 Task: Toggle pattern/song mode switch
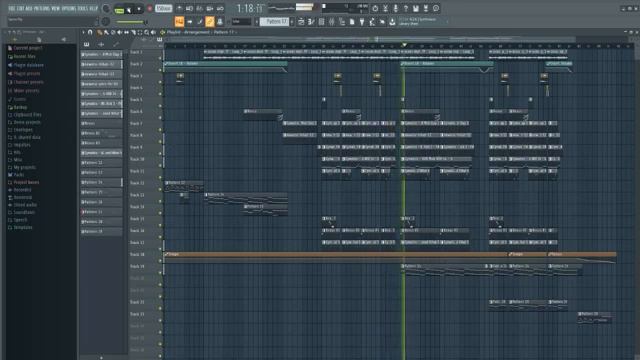pyautogui.click(x=119, y=10)
